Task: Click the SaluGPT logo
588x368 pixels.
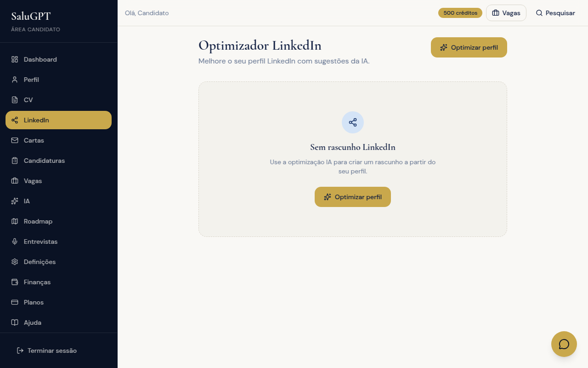Action: click(x=31, y=16)
